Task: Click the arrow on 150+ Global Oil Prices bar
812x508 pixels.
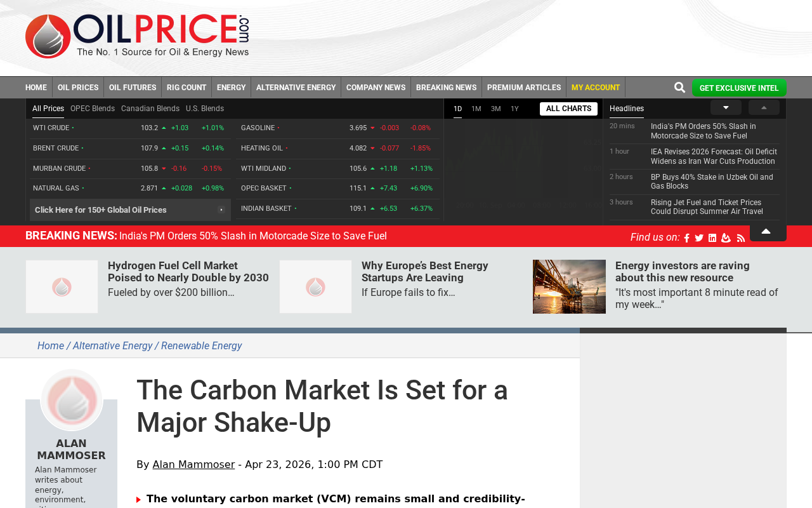Action: pyautogui.click(x=221, y=210)
